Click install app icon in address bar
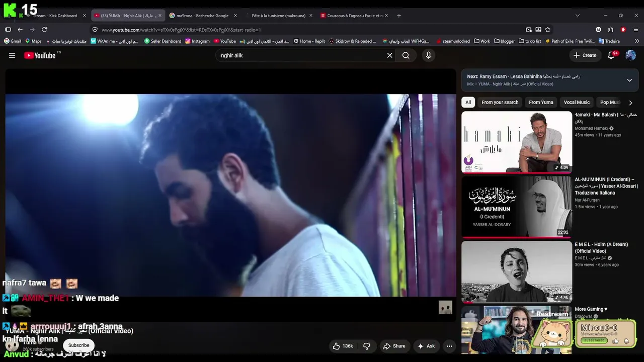This screenshot has height=362, width=644. click(538, 30)
